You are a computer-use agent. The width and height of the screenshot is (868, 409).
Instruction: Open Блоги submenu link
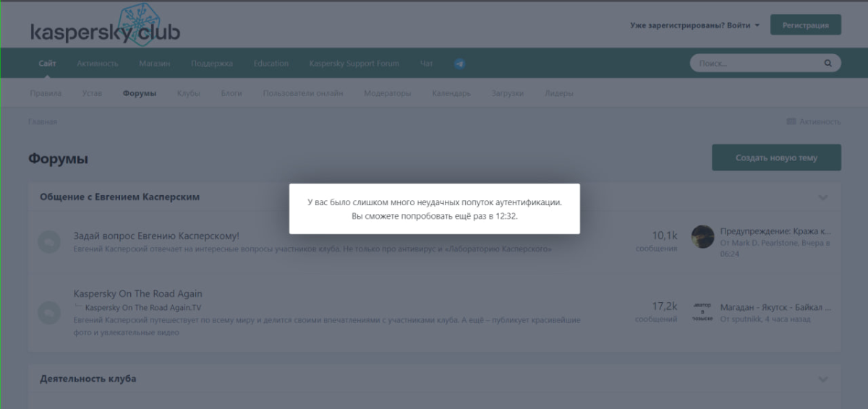[x=231, y=93]
